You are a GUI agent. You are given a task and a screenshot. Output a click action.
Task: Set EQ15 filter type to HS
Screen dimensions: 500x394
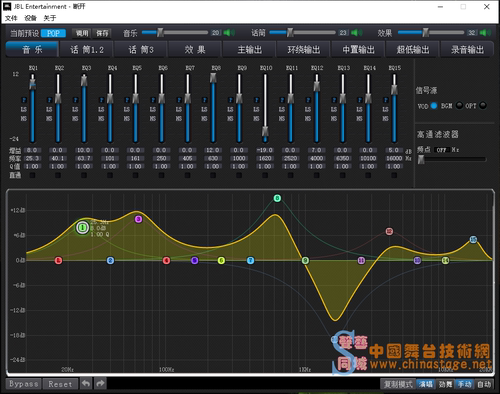[386, 119]
